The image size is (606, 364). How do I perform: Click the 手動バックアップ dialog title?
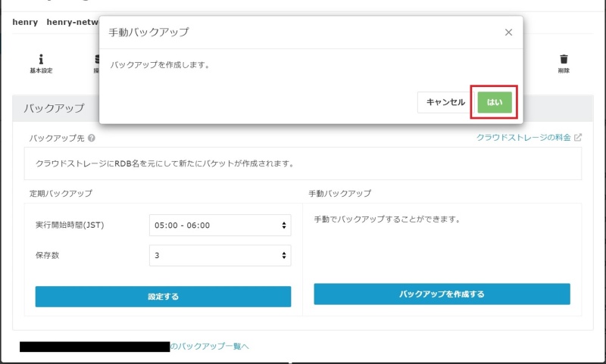click(x=148, y=32)
